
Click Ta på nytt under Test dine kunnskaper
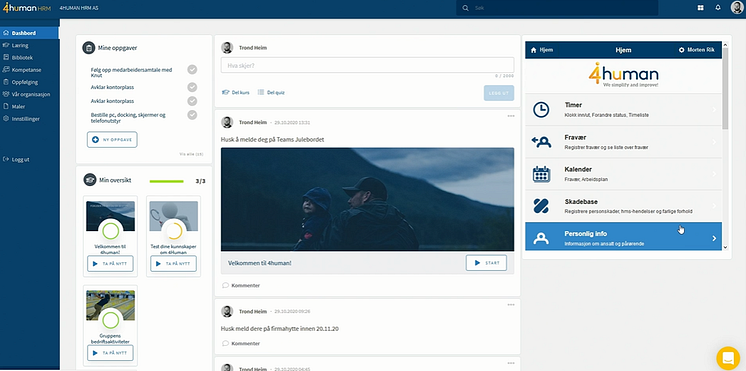[174, 264]
